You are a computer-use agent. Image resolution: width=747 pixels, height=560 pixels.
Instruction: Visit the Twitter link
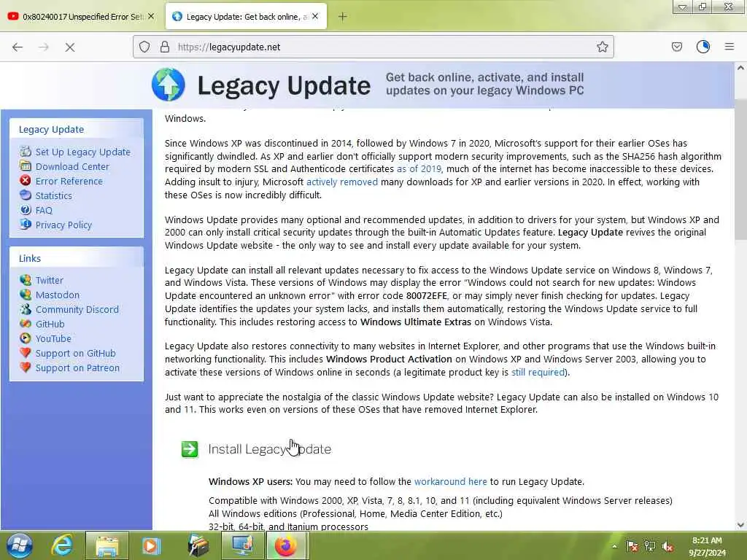coord(50,281)
